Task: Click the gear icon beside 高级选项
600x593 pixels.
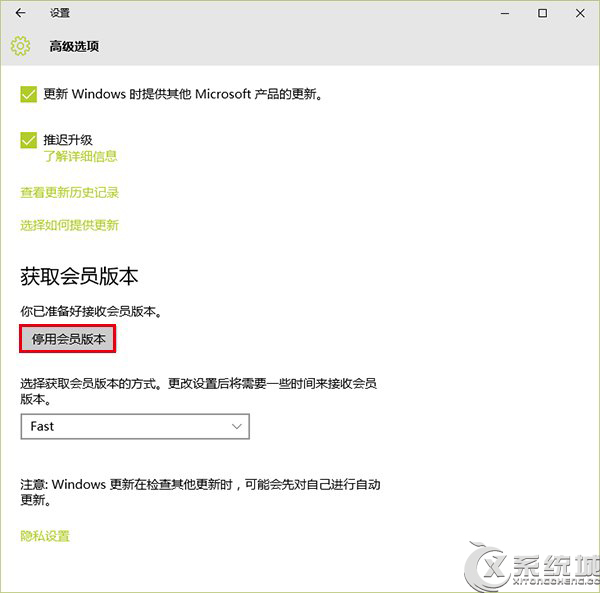Action: [20, 46]
